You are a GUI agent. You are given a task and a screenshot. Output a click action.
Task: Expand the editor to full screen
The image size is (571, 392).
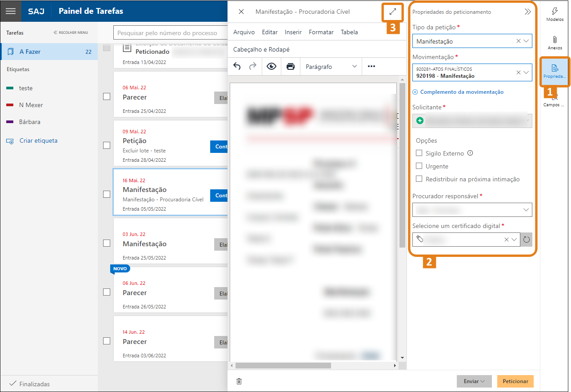[392, 12]
